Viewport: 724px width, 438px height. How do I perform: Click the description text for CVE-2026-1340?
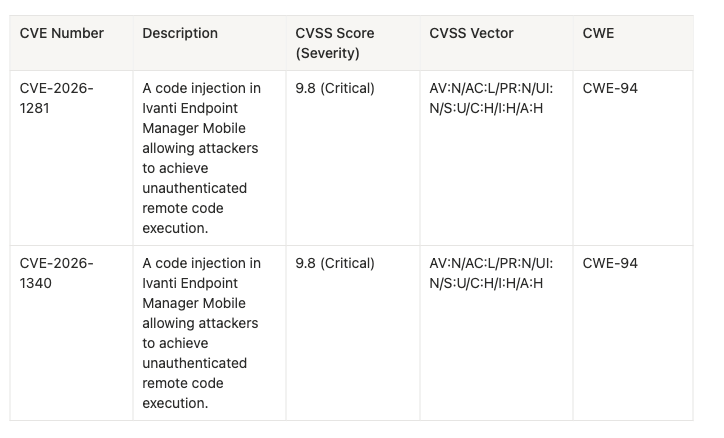[201, 333]
